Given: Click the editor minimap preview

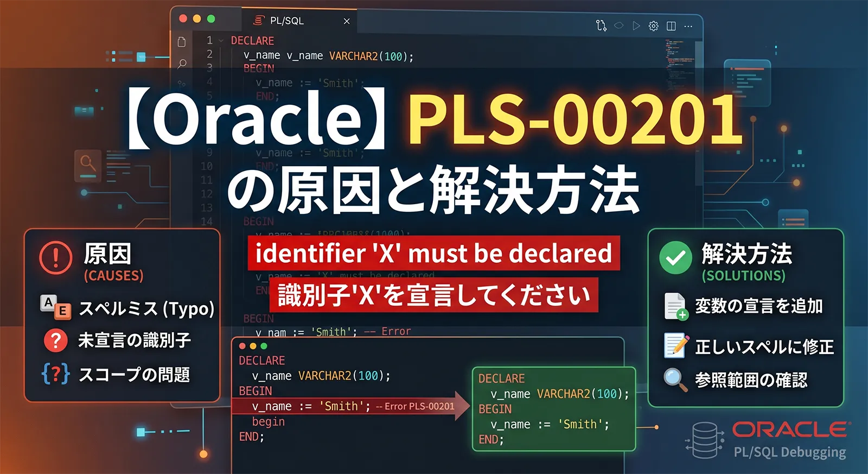Looking at the screenshot, I should tap(680, 65).
